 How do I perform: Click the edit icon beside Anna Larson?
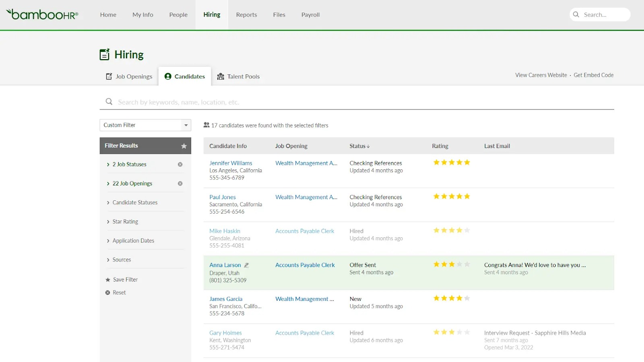[x=247, y=265]
